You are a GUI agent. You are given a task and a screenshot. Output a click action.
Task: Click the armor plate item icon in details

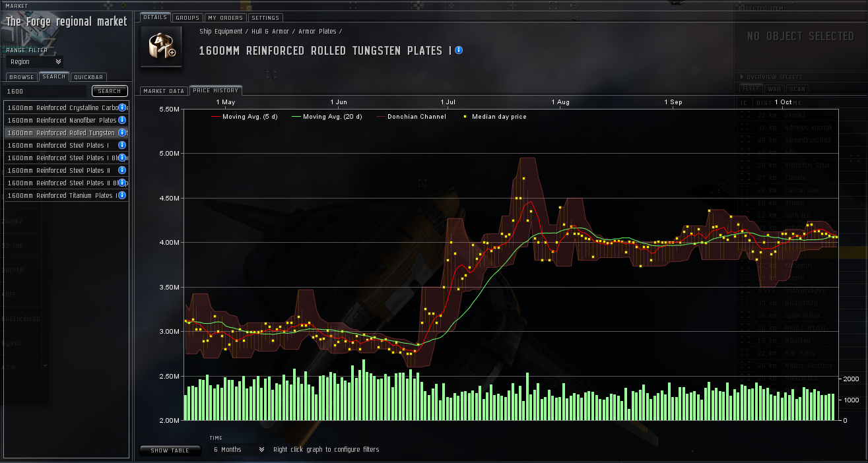[161, 47]
